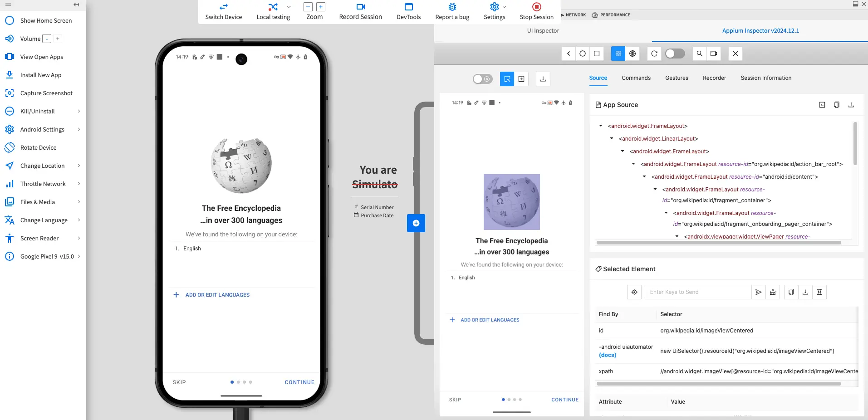Image resolution: width=868 pixels, height=420 pixels.
Task: Start Record Session
Action: pos(360,11)
